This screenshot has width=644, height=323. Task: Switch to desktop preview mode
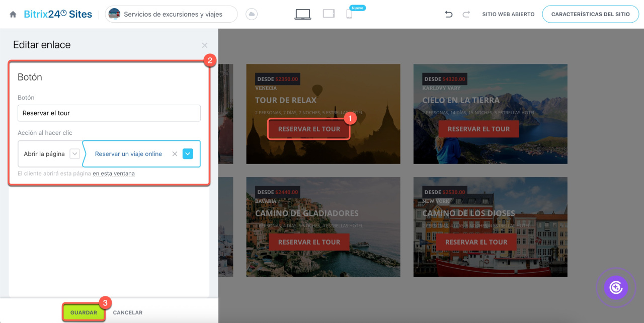[302, 14]
